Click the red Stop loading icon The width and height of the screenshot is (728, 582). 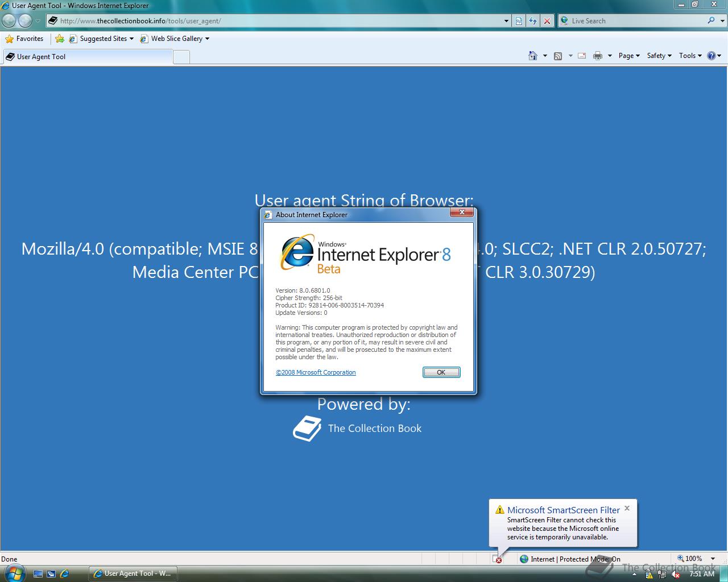(x=547, y=21)
